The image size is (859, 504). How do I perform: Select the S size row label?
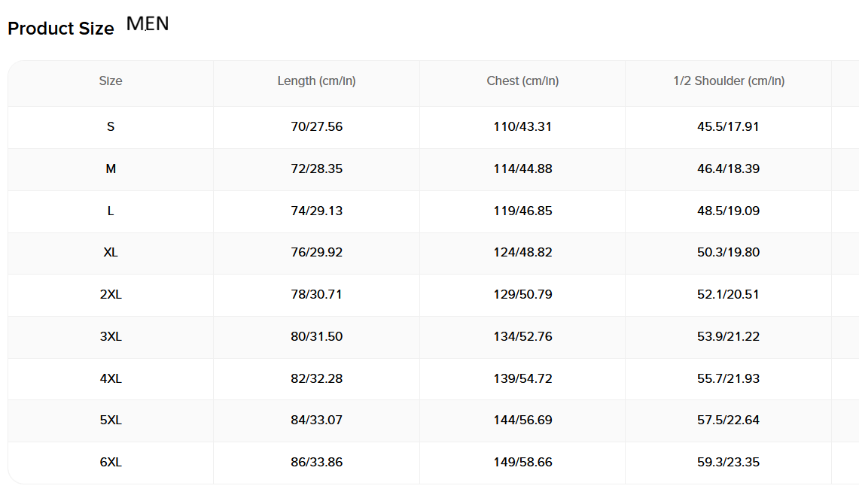click(111, 127)
